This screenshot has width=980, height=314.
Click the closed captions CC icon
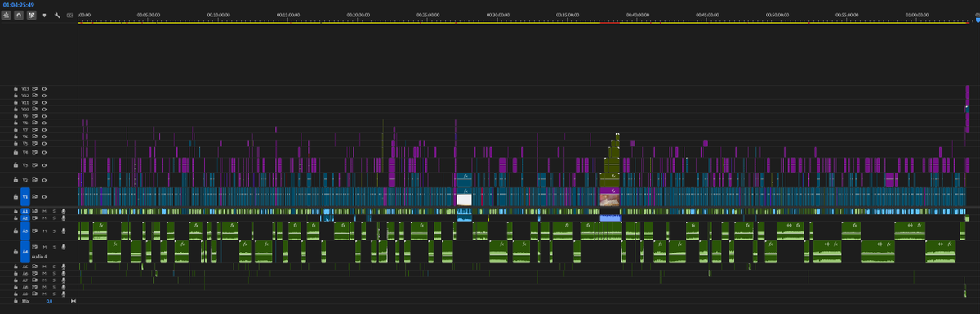(69, 15)
